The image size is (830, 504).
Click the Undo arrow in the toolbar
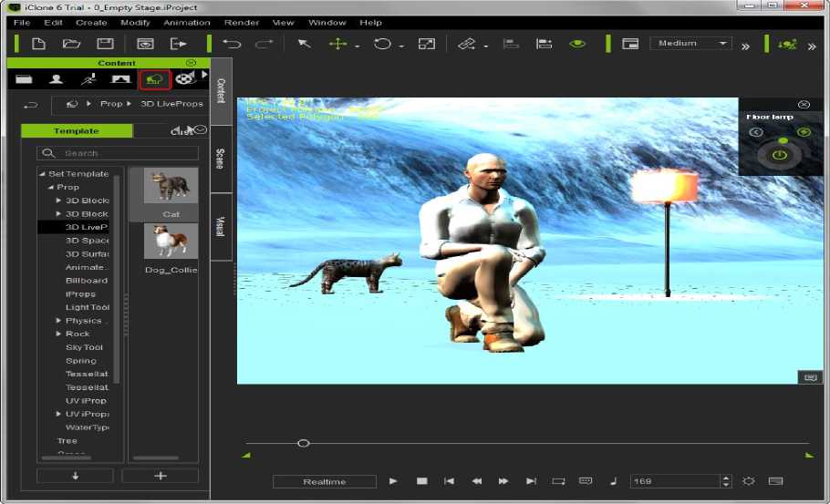[232, 44]
